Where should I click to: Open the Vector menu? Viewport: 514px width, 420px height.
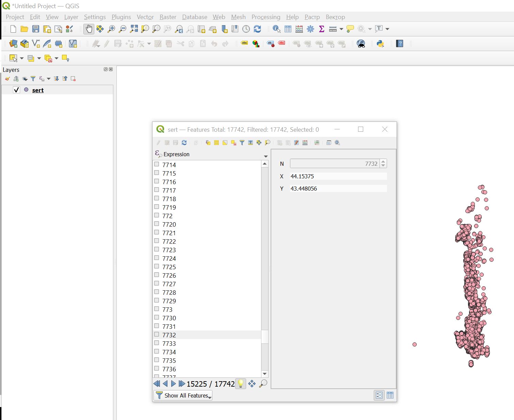coord(145,17)
